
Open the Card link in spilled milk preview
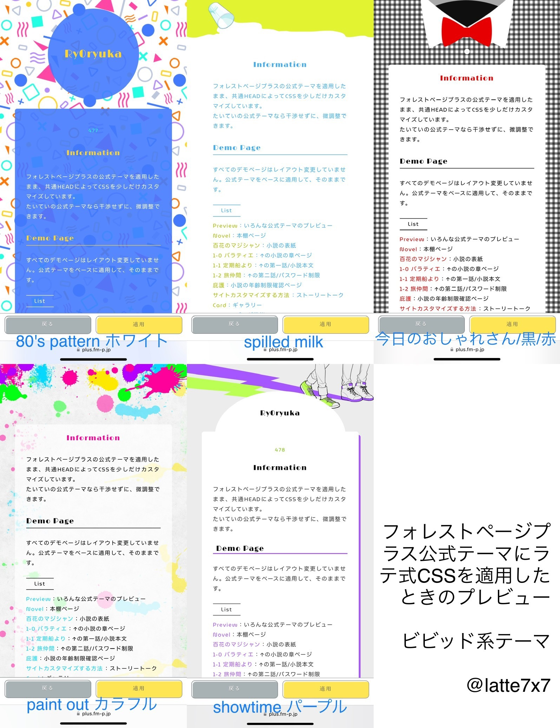[x=219, y=305]
